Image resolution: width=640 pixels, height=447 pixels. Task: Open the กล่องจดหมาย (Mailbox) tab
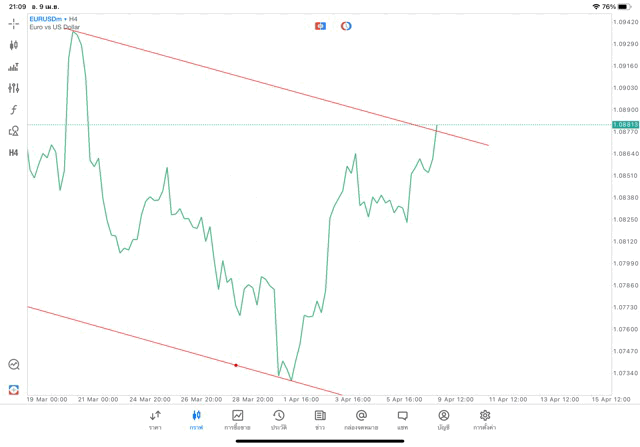[x=361, y=419]
